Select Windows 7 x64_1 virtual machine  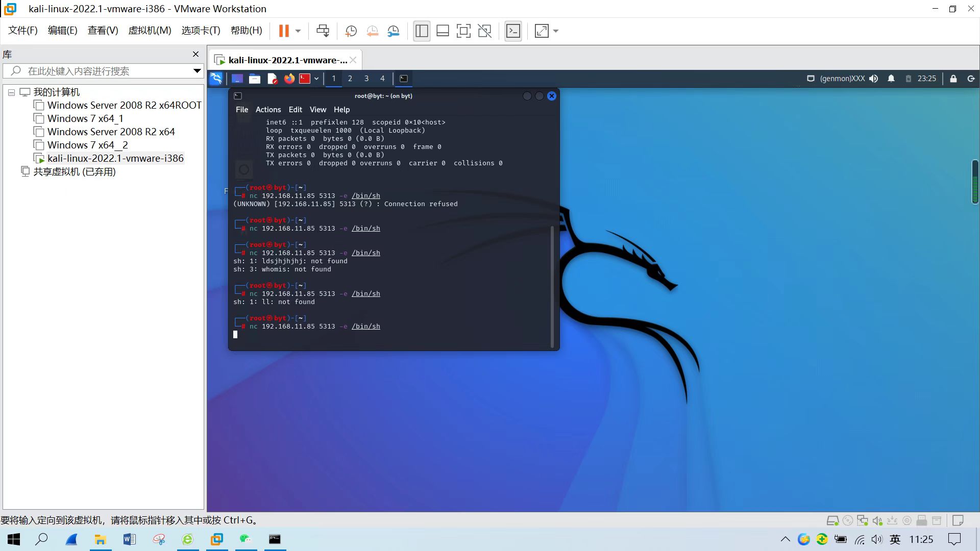tap(85, 118)
